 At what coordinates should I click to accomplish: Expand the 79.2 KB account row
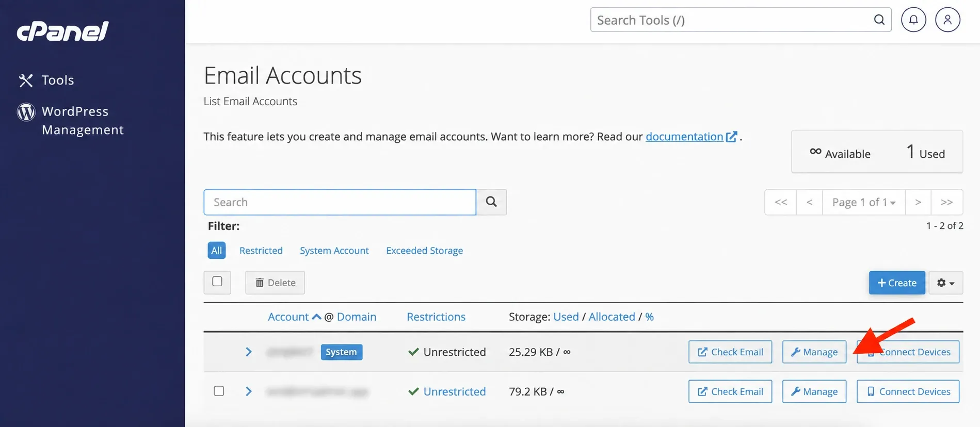coord(249,391)
